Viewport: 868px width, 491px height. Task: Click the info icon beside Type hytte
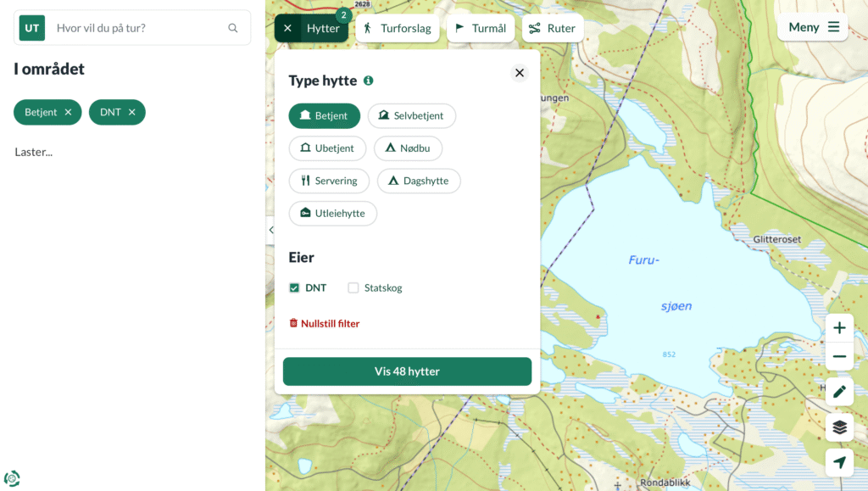[368, 81]
